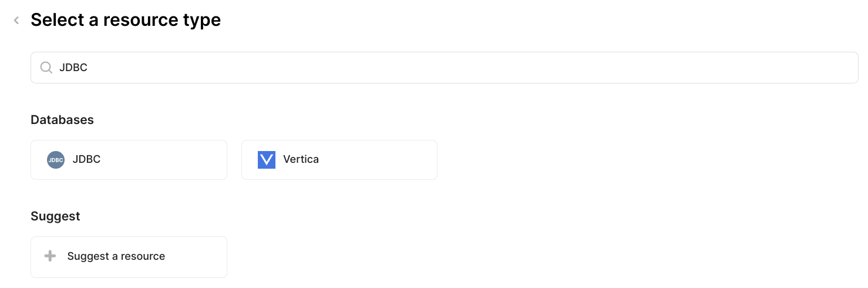Select the JDBC resource card
Screen dimensions: 868x288
(x=129, y=160)
